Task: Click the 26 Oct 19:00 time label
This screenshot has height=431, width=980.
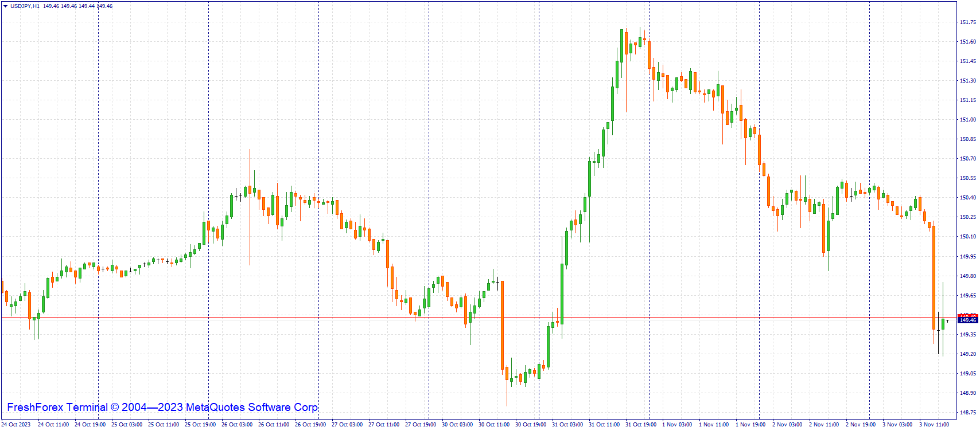Action: (x=310, y=425)
